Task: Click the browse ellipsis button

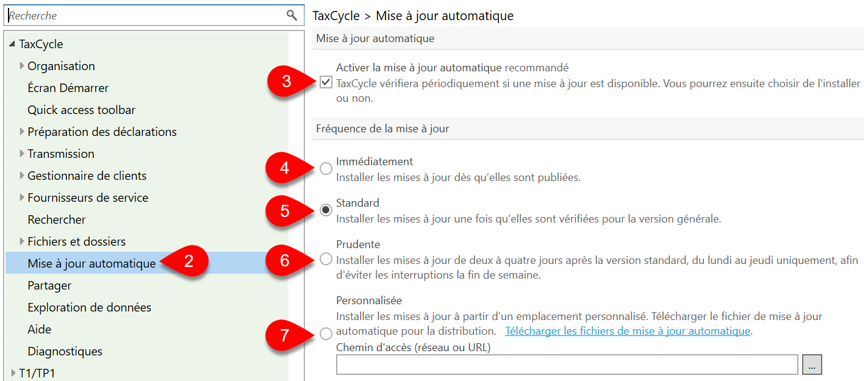Action: 812,365
